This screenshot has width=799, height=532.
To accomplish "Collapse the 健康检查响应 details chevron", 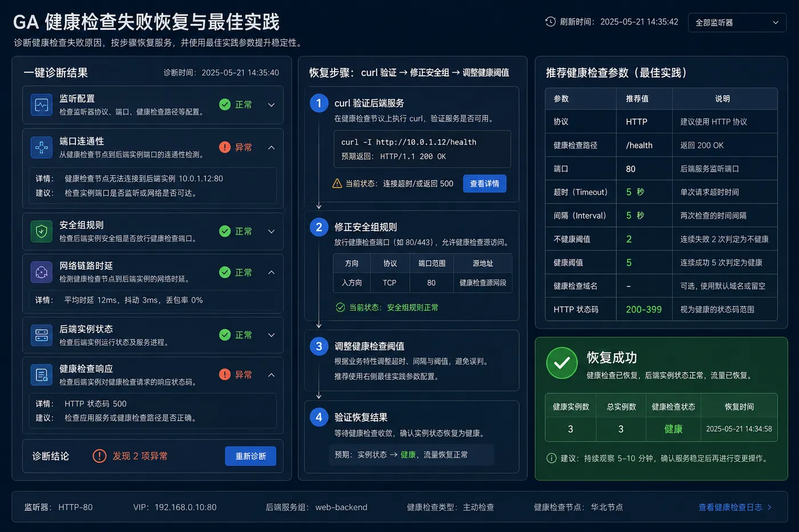I will click(272, 375).
